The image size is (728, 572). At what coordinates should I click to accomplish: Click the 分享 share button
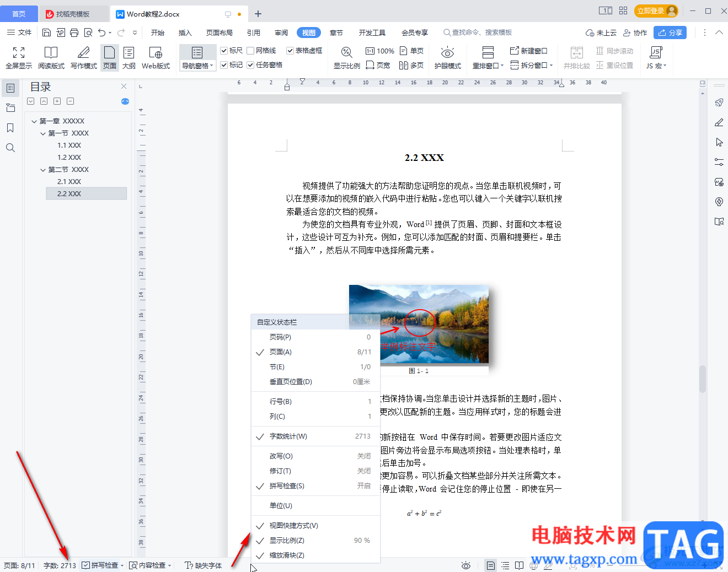pos(670,33)
